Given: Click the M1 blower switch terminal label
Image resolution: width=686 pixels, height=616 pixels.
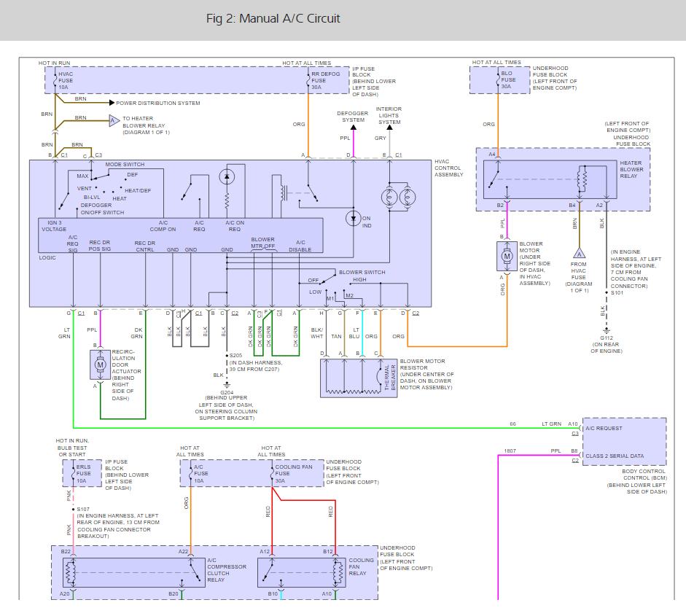Looking at the screenshot, I should tap(330, 299).
